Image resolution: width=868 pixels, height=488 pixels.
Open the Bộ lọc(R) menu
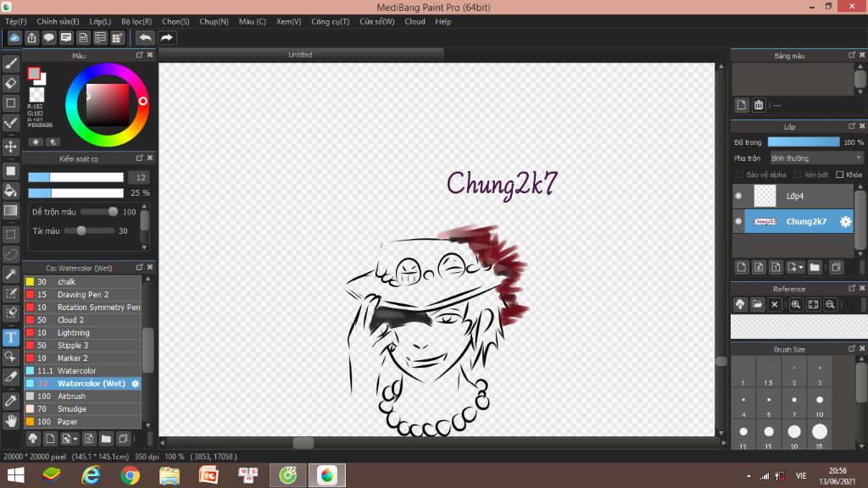(136, 21)
